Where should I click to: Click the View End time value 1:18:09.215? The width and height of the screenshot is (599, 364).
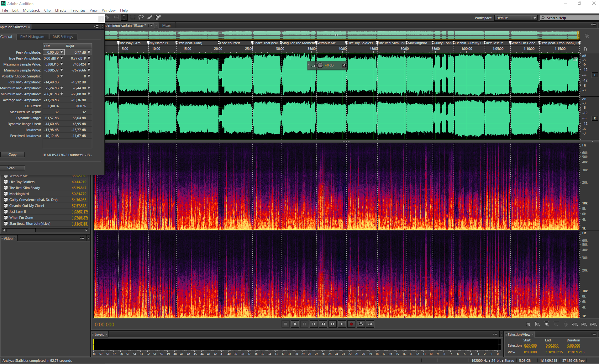pyautogui.click(x=554, y=352)
